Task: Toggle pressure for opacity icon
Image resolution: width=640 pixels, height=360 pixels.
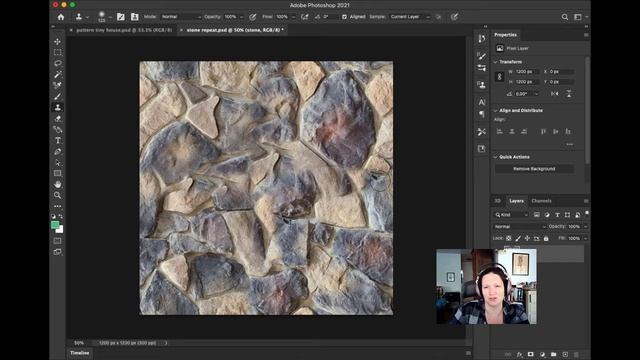Action: click(x=253, y=17)
